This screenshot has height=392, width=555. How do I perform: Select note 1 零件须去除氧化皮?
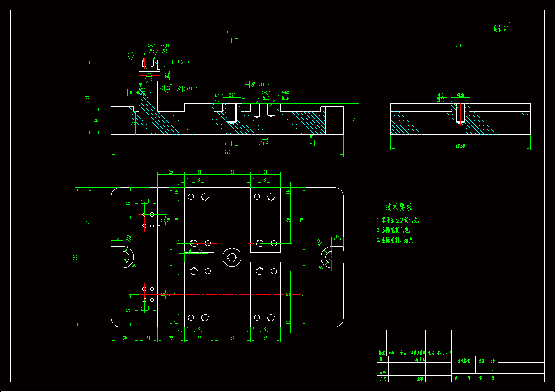click(x=398, y=221)
